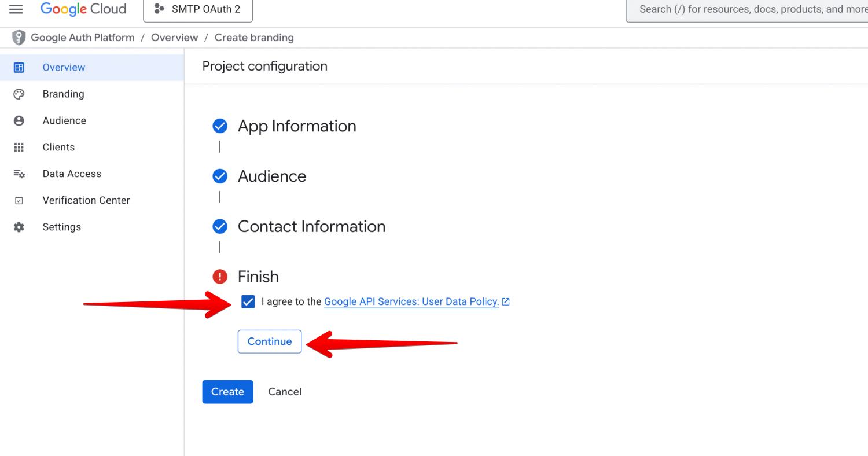Expand the Audience configuration step
The height and width of the screenshot is (456, 868).
point(271,176)
